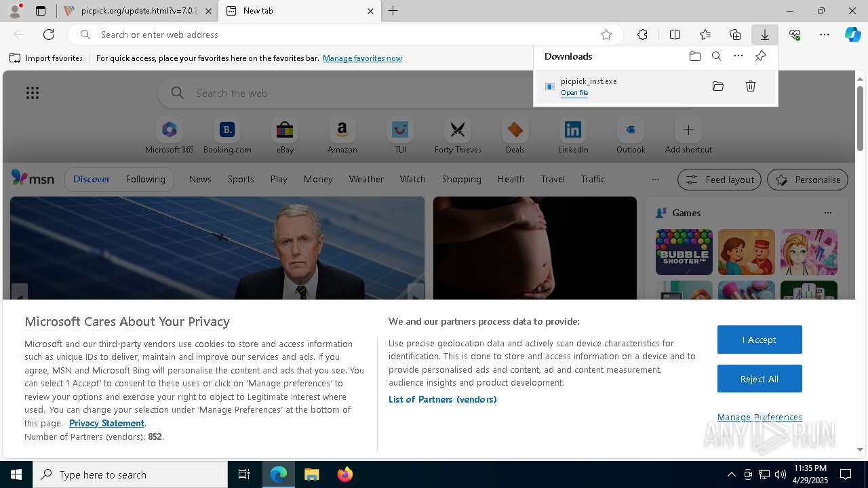Open the Extensions puzzle icon
The width and height of the screenshot is (868, 488).
[642, 35]
